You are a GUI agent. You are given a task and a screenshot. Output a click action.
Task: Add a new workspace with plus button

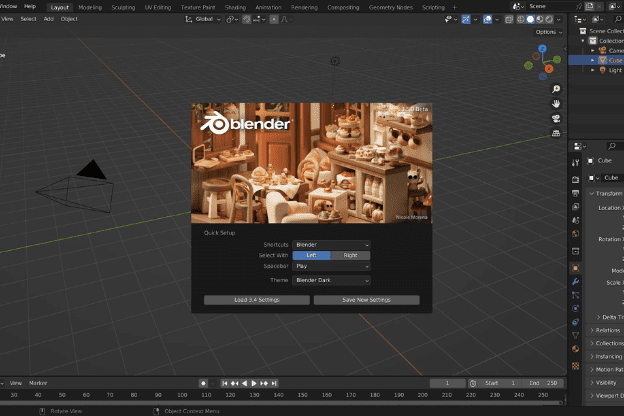click(x=454, y=8)
